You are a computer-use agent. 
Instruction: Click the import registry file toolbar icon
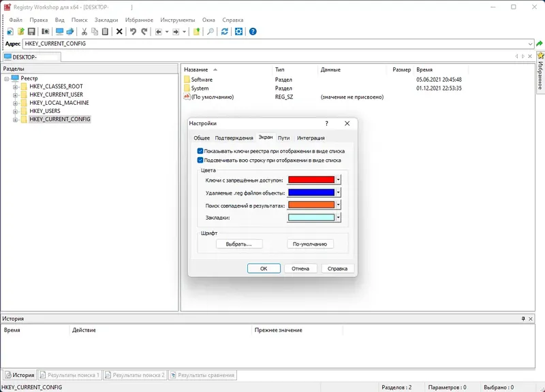click(10, 31)
